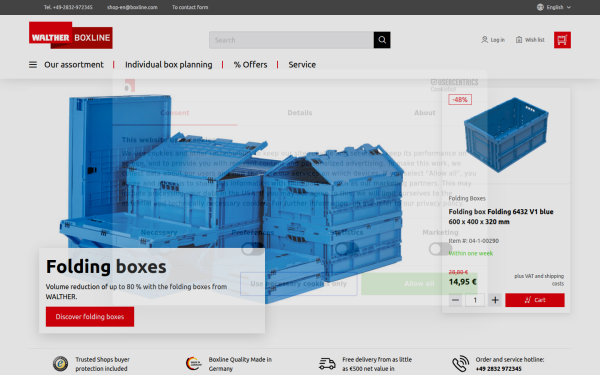Click Use necessary cookies only button
The height and width of the screenshot is (375, 600).
298,284
